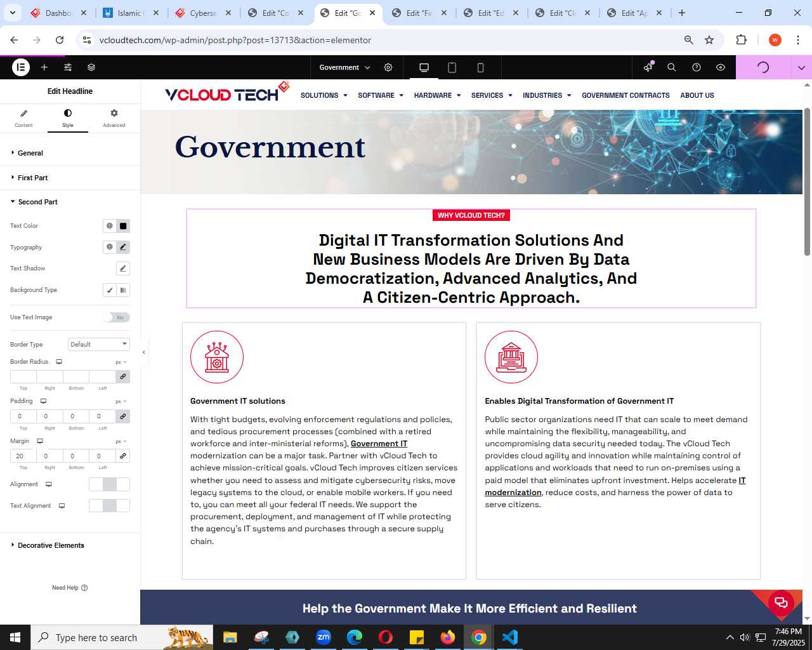Switch to the Content tab
The height and width of the screenshot is (650, 812).
click(23, 118)
